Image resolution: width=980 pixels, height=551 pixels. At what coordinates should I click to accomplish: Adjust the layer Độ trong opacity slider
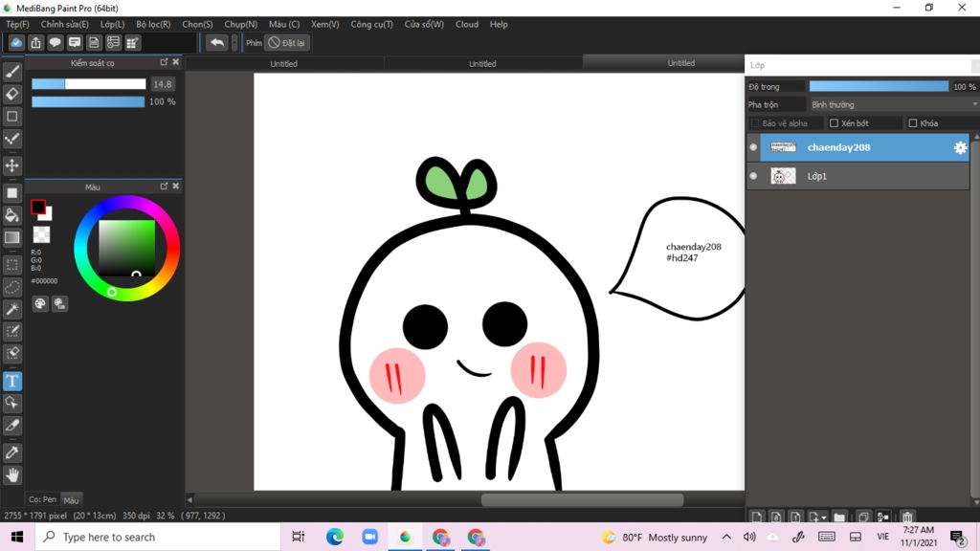[x=879, y=86]
